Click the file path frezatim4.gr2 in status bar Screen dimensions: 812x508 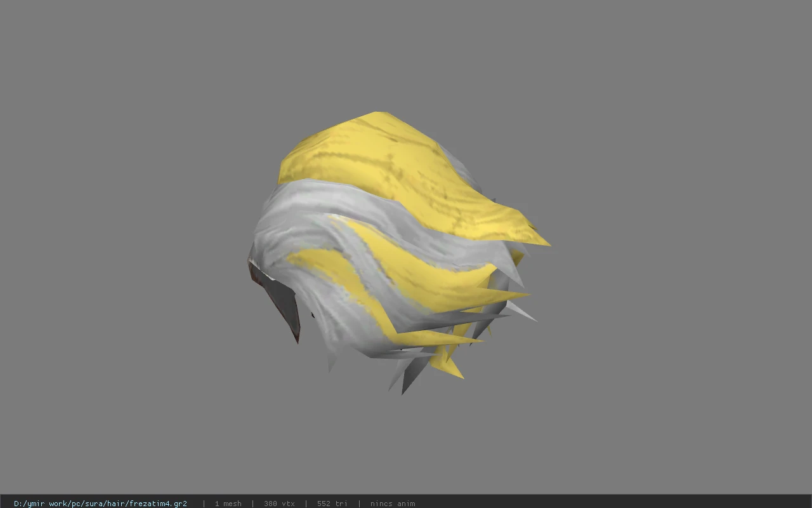tap(100, 504)
